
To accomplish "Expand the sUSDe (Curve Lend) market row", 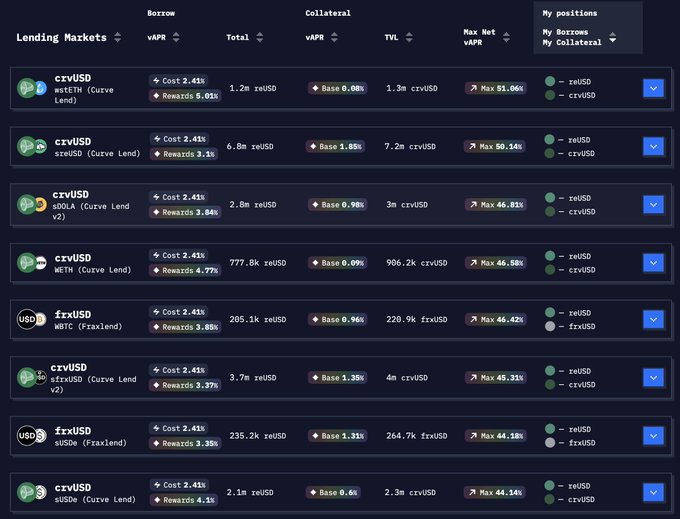I will click(654, 493).
